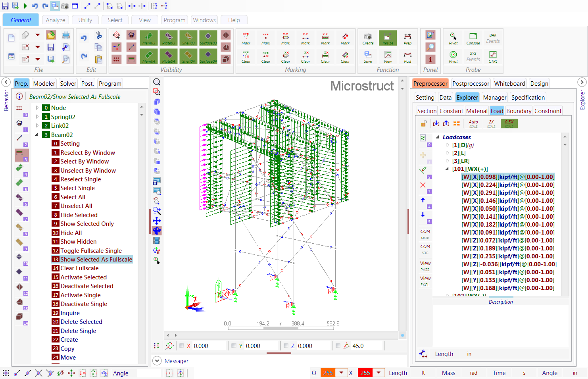Click the View function icon
This screenshot has width=588, height=379.
[388, 56]
